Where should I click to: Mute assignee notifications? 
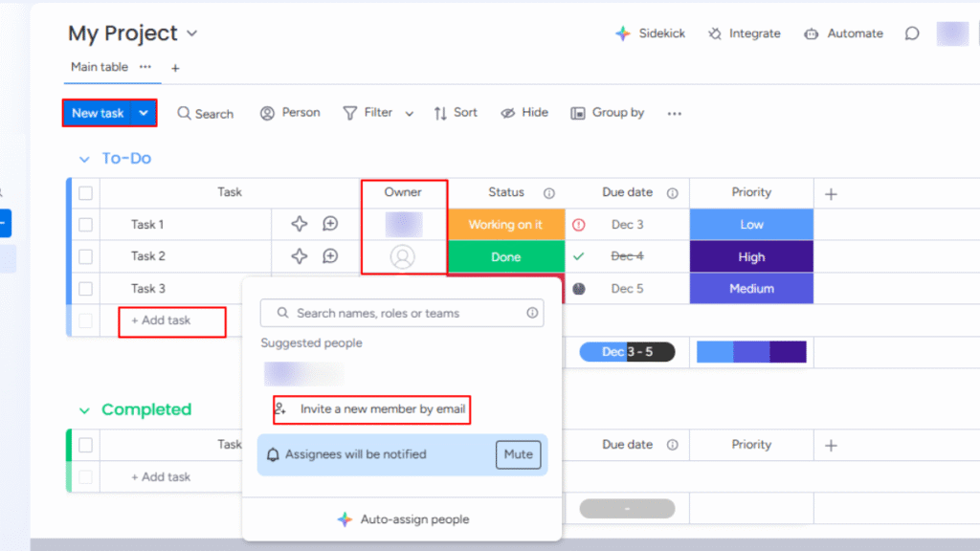click(x=518, y=454)
